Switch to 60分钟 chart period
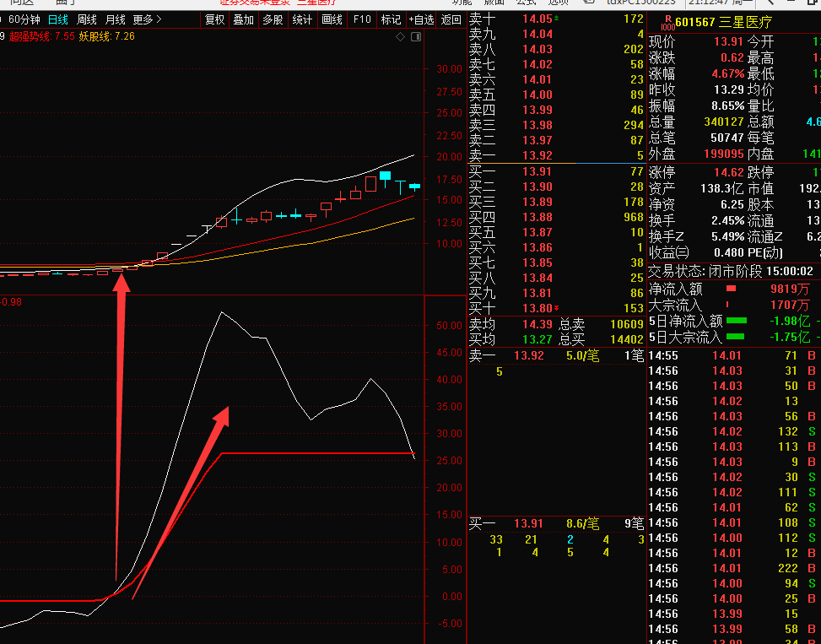Image resolution: width=821 pixels, height=644 pixels. coord(24,20)
